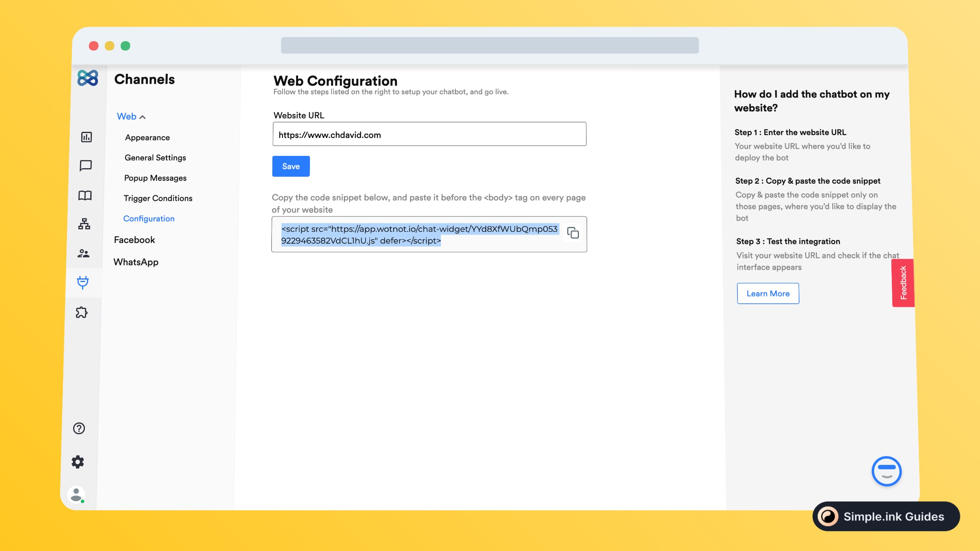The width and height of the screenshot is (980, 551).
Task: Click "Step 3 : Test the integration" text
Action: pos(788,241)
